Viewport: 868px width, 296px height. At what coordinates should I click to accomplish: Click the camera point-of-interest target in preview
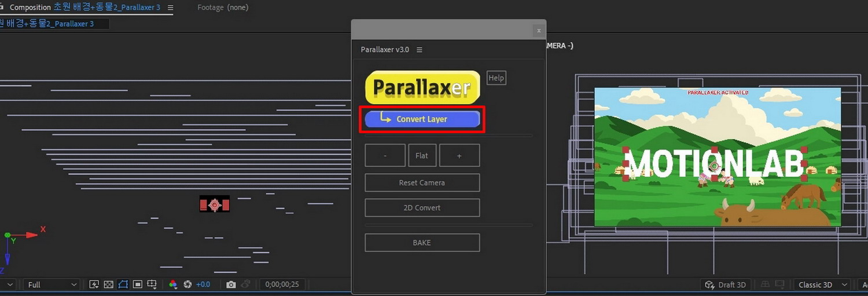[715, 166]
